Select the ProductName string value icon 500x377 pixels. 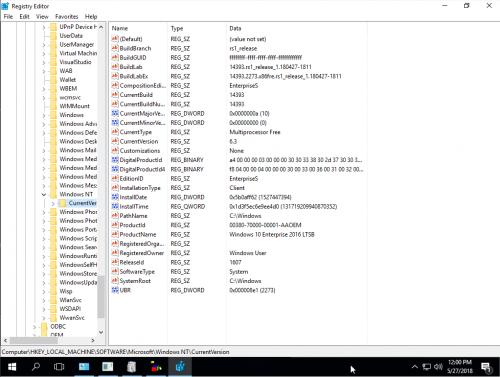pyautogui.click(x=115, y=234)
